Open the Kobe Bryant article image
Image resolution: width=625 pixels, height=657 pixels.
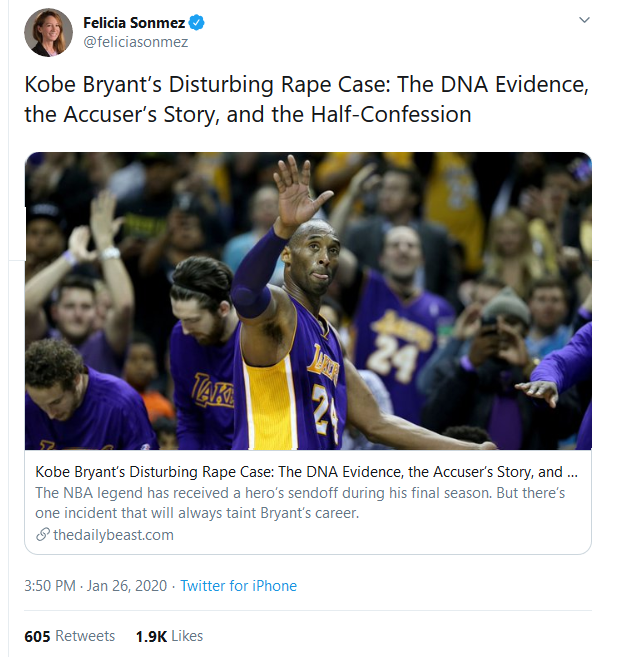point(308,300)
